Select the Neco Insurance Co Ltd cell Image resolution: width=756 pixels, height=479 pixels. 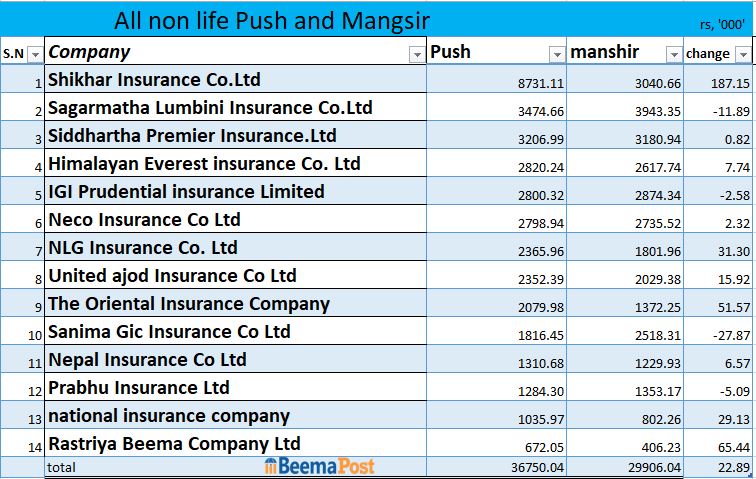tap(236, 220)
